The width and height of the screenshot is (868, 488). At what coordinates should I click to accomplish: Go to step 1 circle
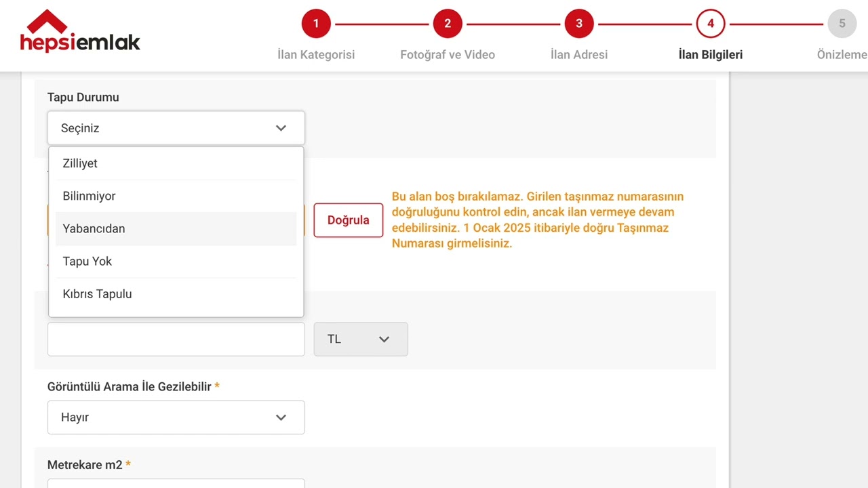316,24
